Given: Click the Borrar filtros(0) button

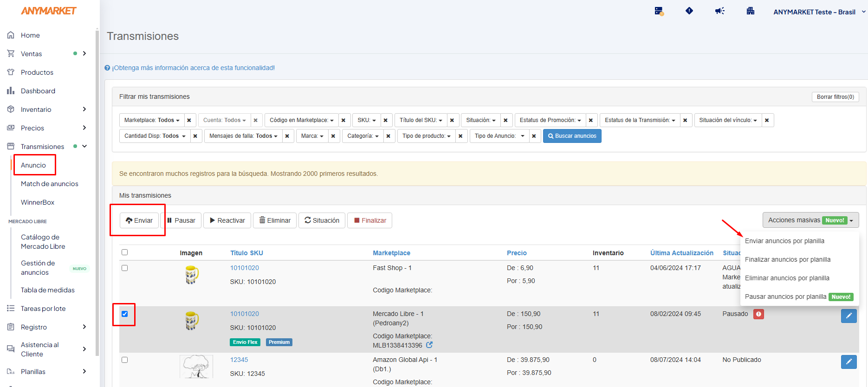Looking at the screenshot, I should point(836,97).
